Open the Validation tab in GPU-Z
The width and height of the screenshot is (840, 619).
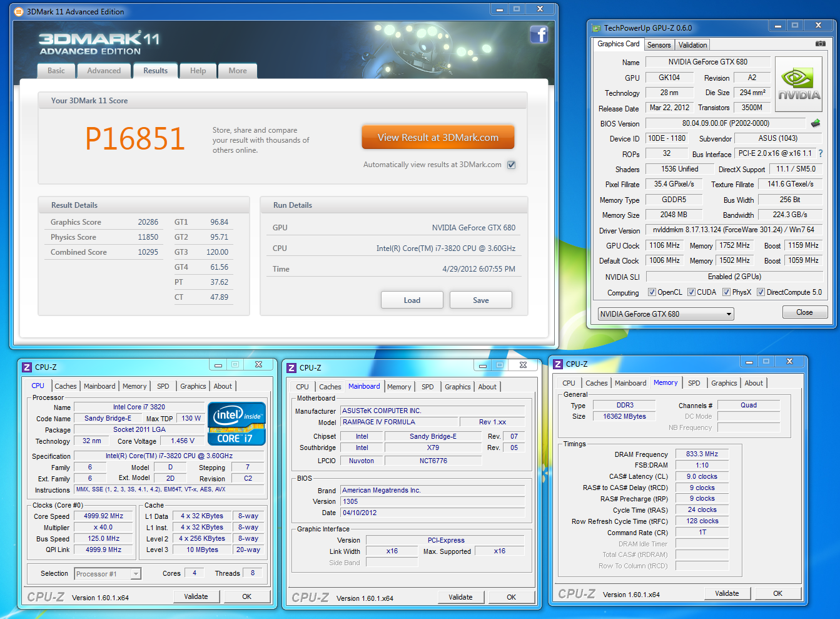click(x=692, y=45)
